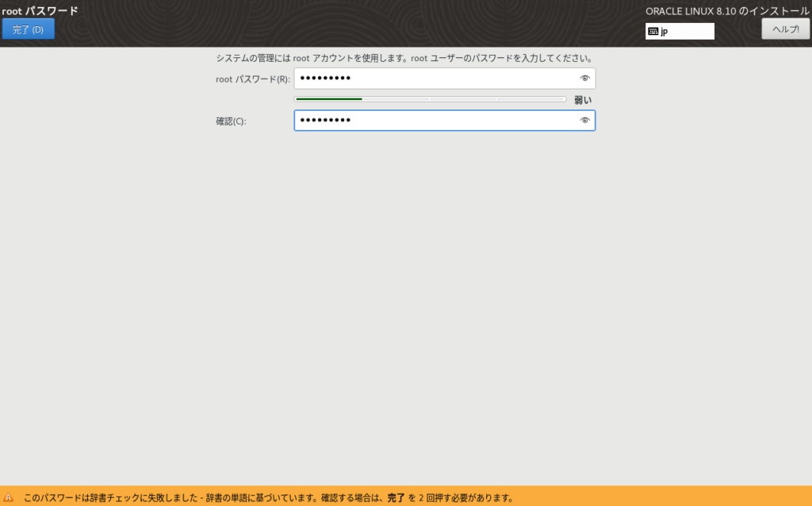Focus the 確認 confirmation password field
The width and height of the screenshot is (812, 506).
[436, 121]
